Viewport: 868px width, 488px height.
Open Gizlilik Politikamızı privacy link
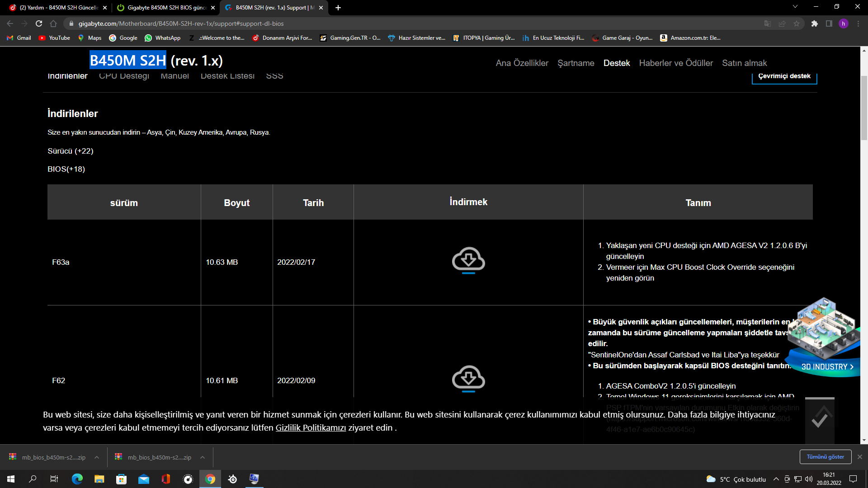coord(311,428)
